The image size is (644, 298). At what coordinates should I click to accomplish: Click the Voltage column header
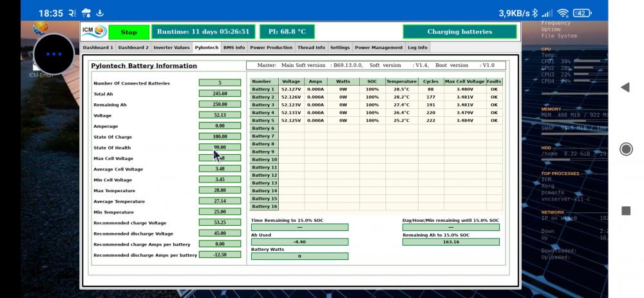[x=291, y=81]
